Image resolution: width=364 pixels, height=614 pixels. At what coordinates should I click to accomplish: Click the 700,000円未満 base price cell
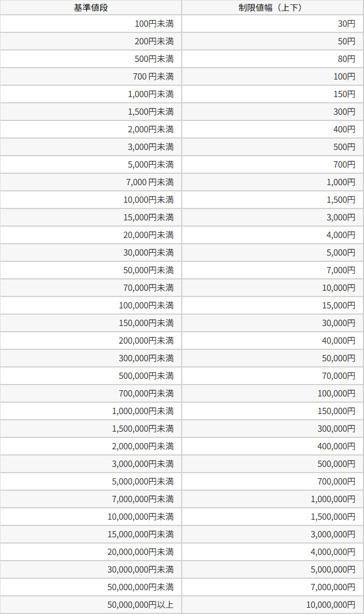click(146, 394)
